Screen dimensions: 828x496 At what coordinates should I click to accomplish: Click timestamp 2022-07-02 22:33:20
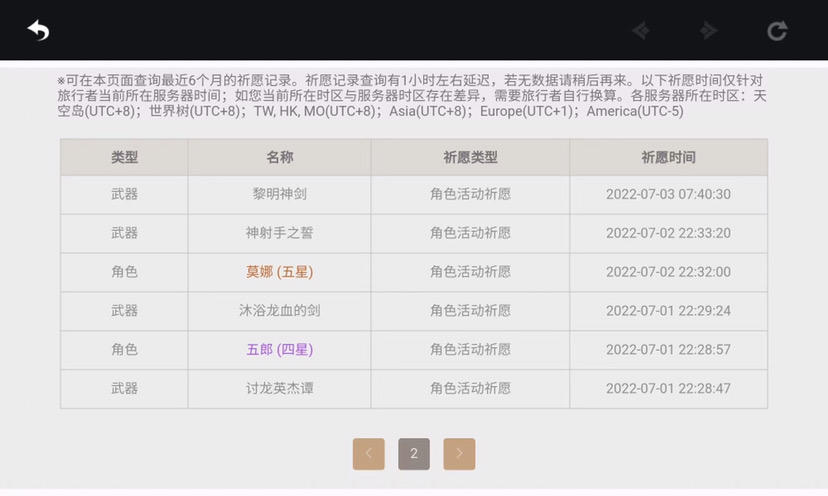pos(669,233)
